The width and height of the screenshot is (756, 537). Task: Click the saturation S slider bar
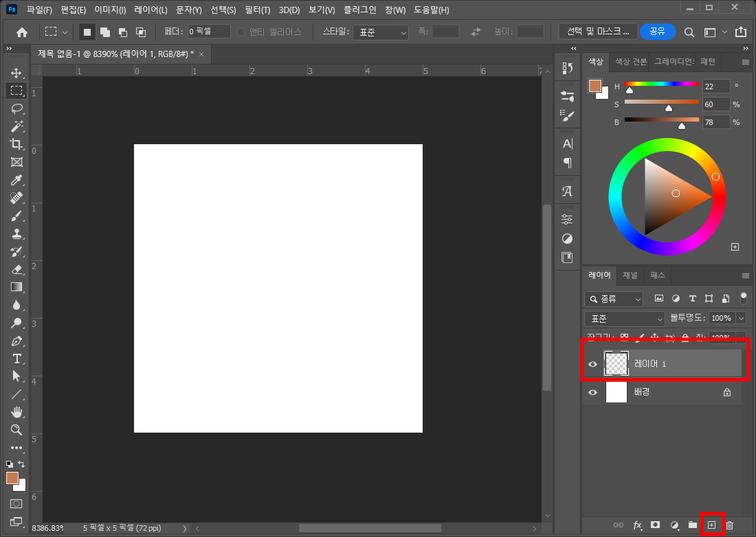661,102
